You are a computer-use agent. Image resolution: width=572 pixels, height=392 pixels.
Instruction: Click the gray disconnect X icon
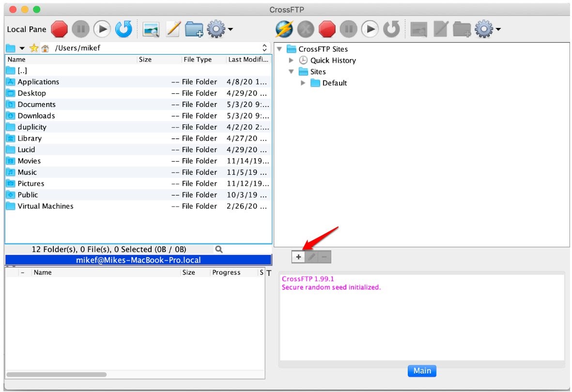(x=306, y=29)
